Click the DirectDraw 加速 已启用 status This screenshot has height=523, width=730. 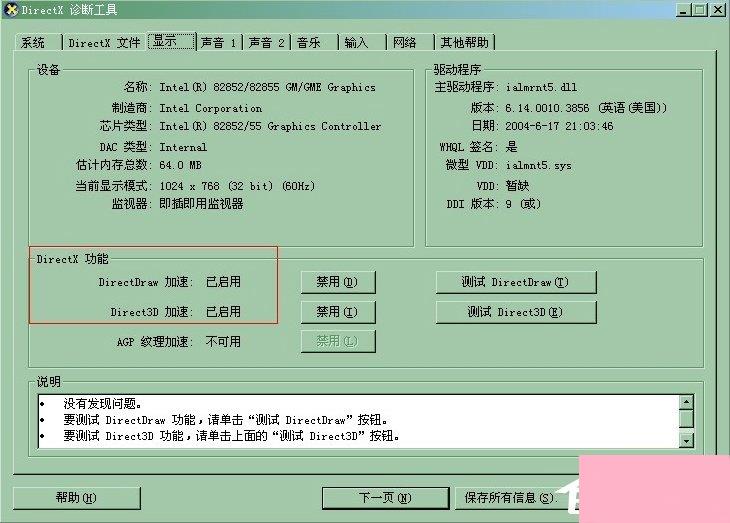(223, 282)
